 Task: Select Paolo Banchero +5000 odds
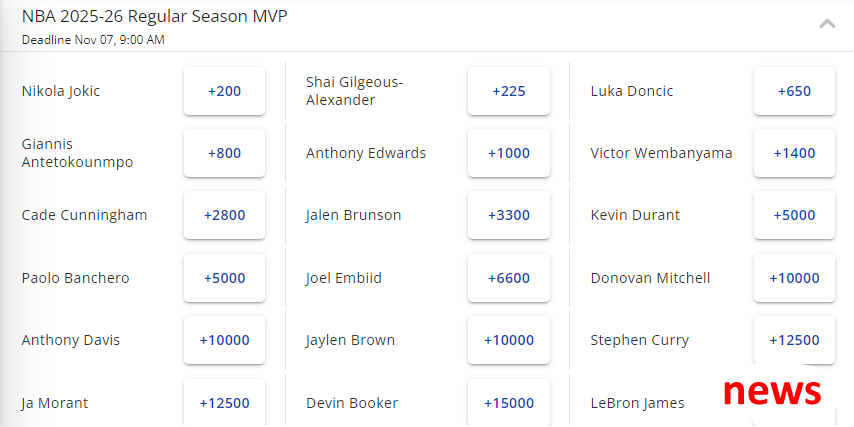(x=224, y=278)
